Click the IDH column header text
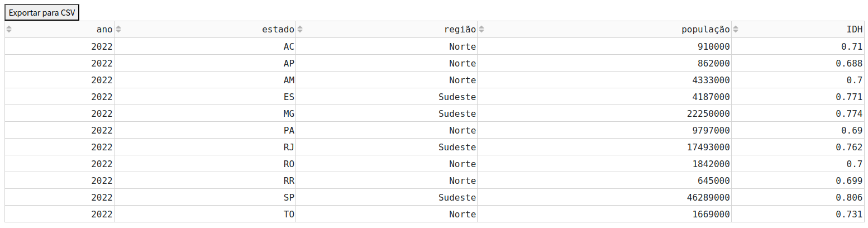 [x=855, y=30]
